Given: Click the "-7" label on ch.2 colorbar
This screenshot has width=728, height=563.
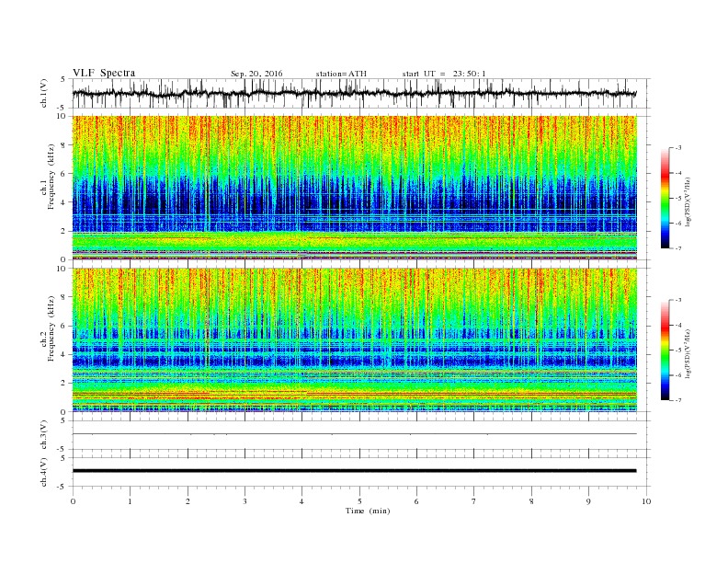Looking at the screenshot, I should (677, 400).
